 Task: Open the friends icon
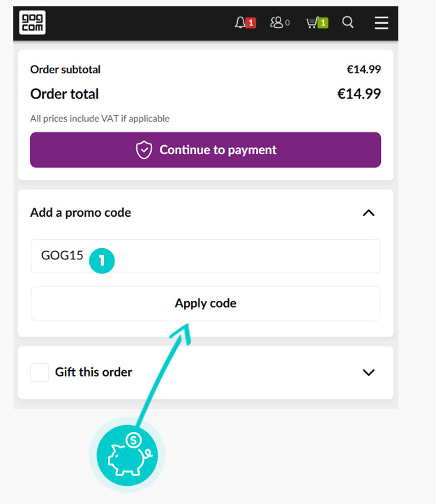[x=278, y=23]
